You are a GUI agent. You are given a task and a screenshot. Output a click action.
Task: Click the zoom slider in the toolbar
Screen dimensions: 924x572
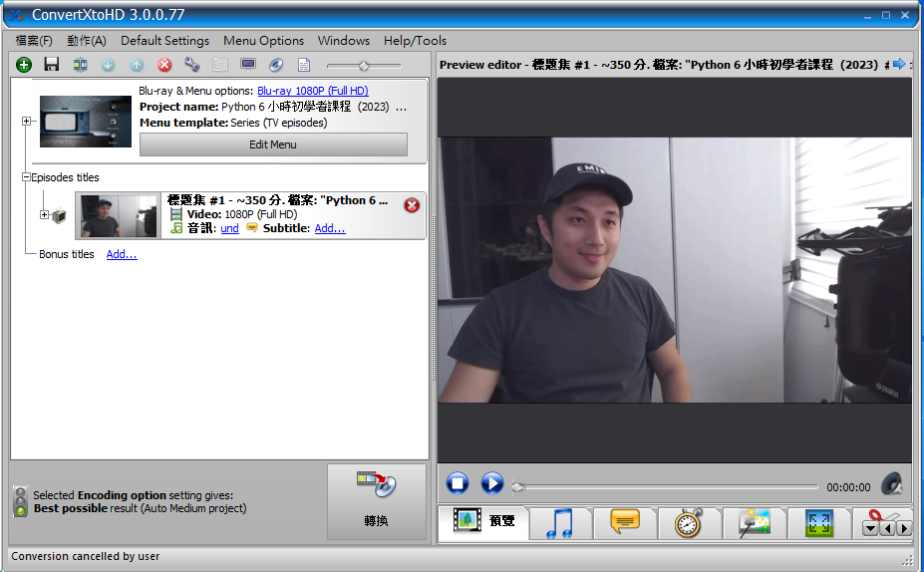tap(364, 66)
